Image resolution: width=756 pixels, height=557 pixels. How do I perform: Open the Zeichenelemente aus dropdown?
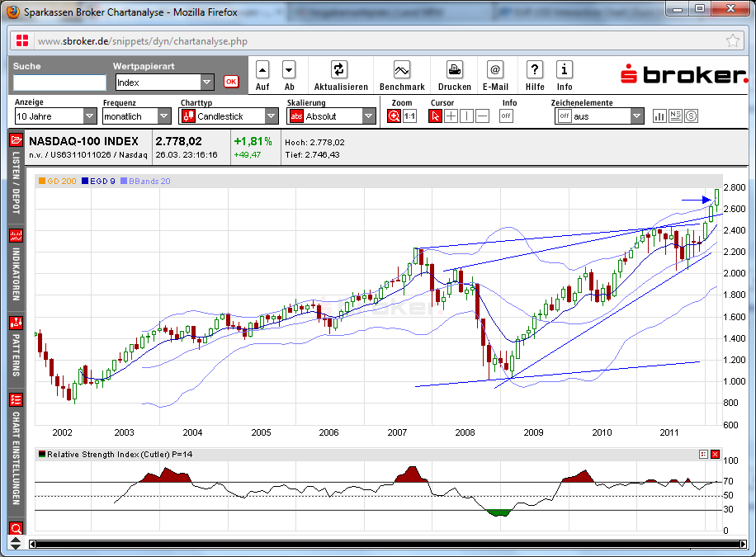click(599, 116)
